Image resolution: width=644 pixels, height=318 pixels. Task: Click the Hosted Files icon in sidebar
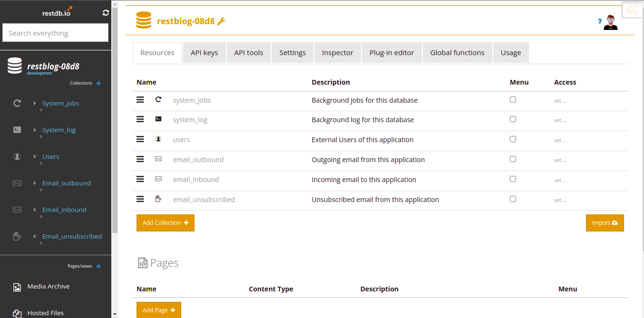[x=17, y=313]
